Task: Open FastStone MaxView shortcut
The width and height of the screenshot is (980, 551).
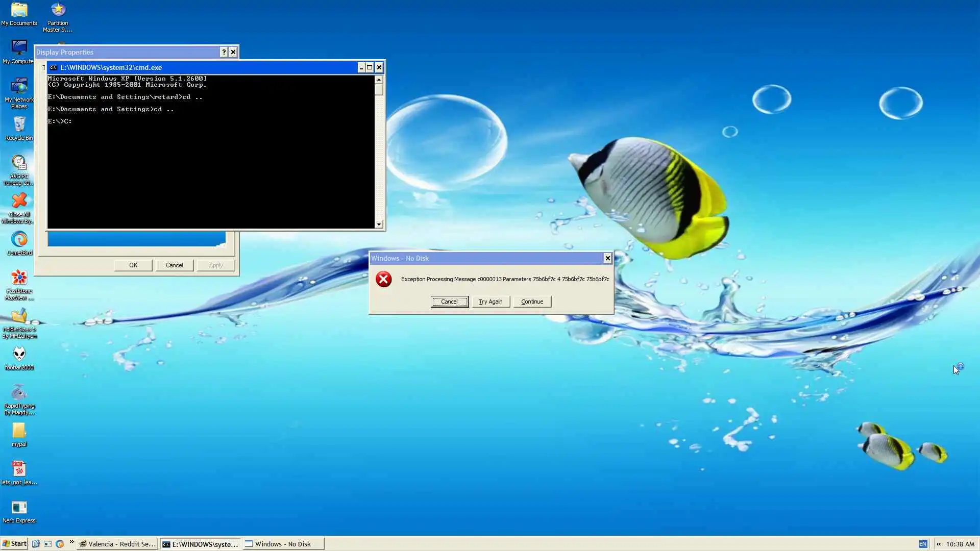Action: coord(19,278)
